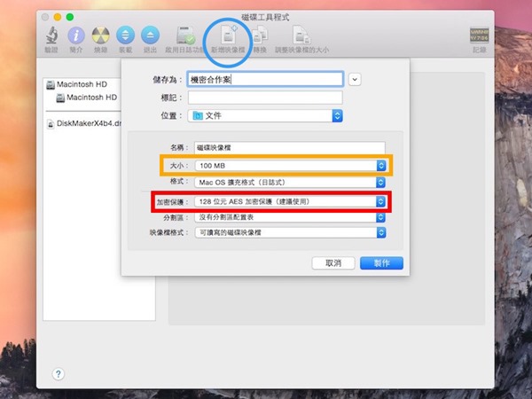Click the yellow minimize window button
This screenshot has height=399, width=532.
(58, 17)
